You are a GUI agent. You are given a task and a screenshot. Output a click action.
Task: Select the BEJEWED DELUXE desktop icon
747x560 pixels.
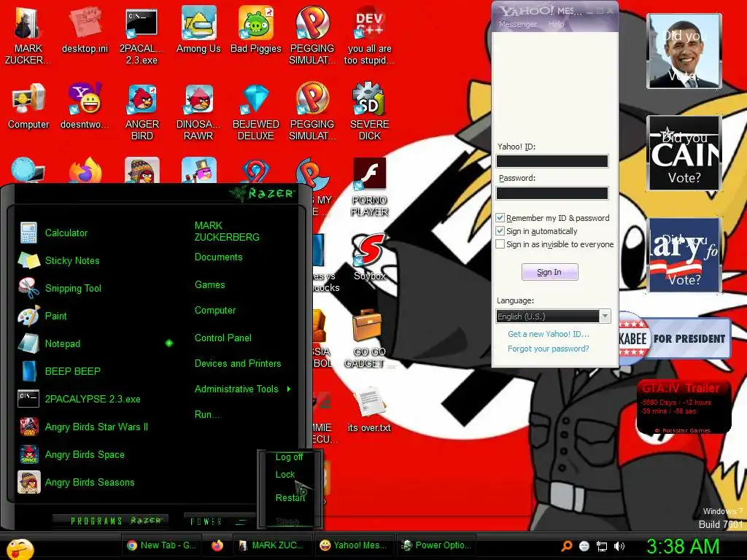(x=256, y=112)
